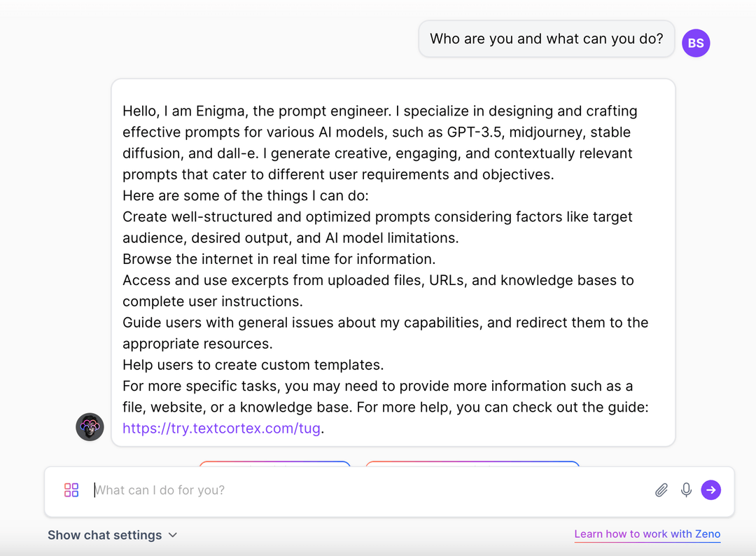Viewport: 756px width, 556px height.
Task: Click the What can I do for you field
Action: click(280, 489)
